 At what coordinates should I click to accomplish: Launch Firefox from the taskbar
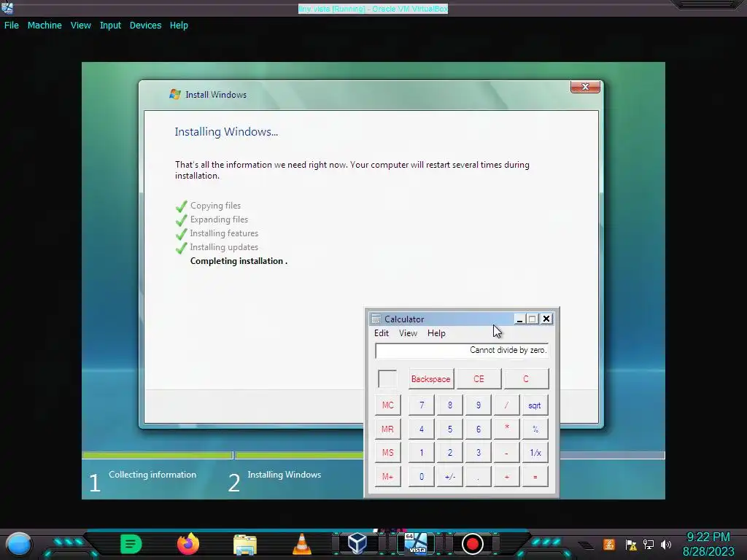[x=187, y=544]
